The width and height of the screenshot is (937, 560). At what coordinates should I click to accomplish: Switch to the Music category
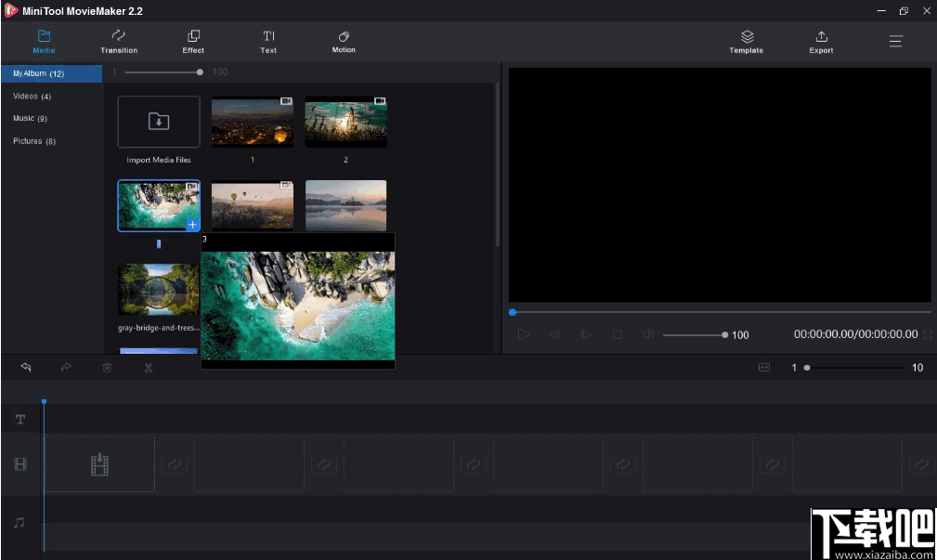(x=28, y=118)
